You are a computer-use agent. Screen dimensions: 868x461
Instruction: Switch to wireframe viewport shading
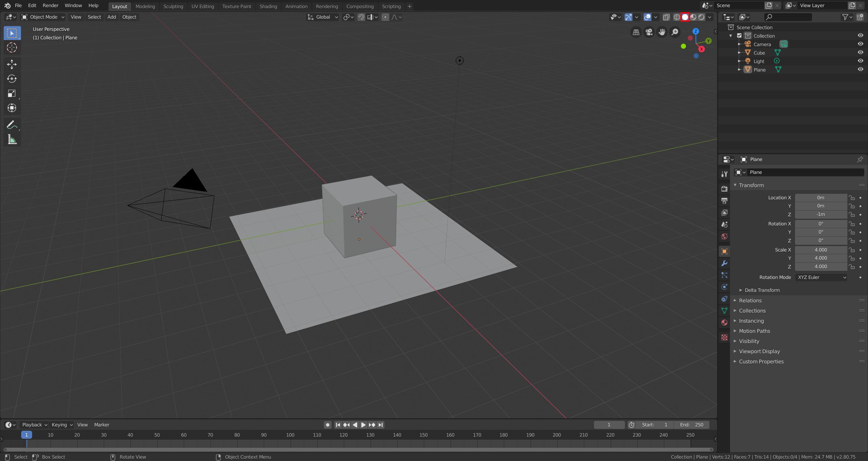point(677,17)
